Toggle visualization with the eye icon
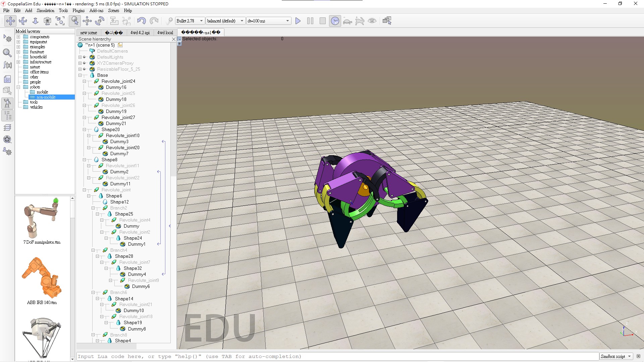 372,21
